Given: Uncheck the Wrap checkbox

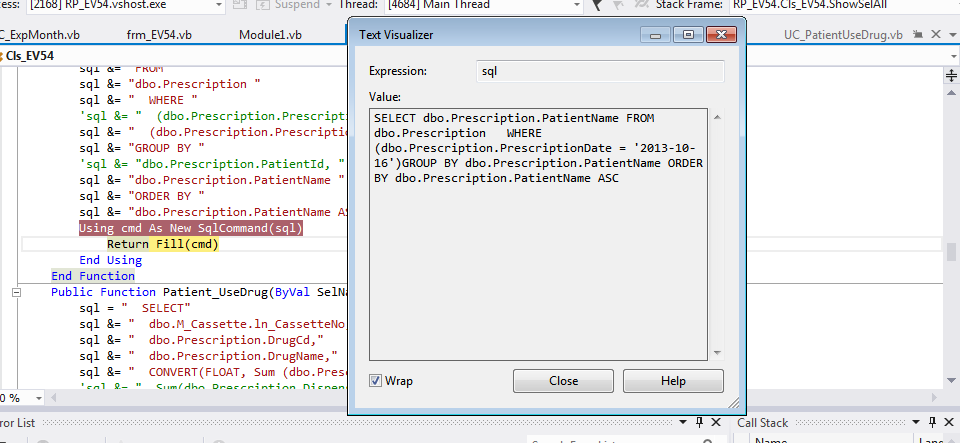Looking at the screenshot, I should coord(375,381).
